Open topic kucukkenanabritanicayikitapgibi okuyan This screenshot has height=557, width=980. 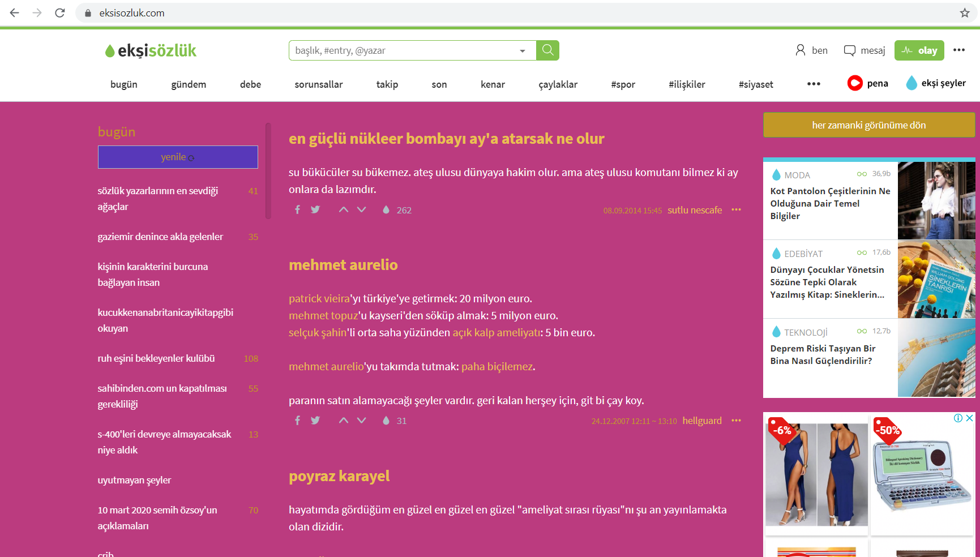(165, 320)
